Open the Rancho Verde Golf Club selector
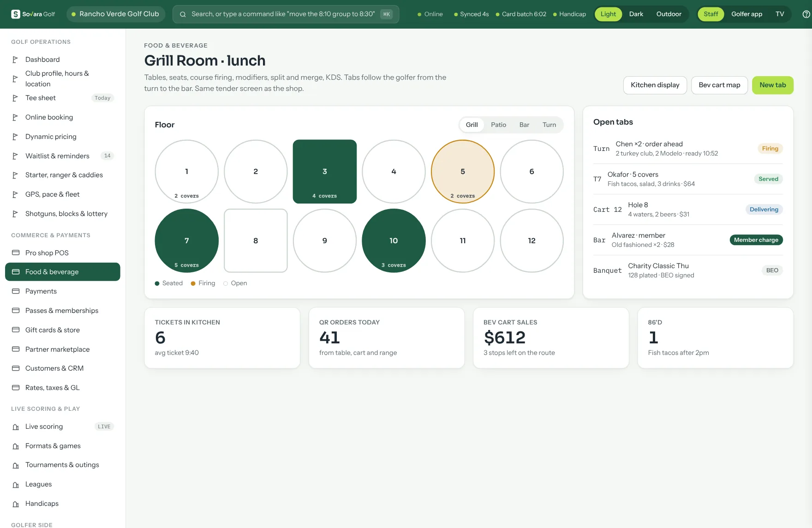 click(x=115, y=14)
